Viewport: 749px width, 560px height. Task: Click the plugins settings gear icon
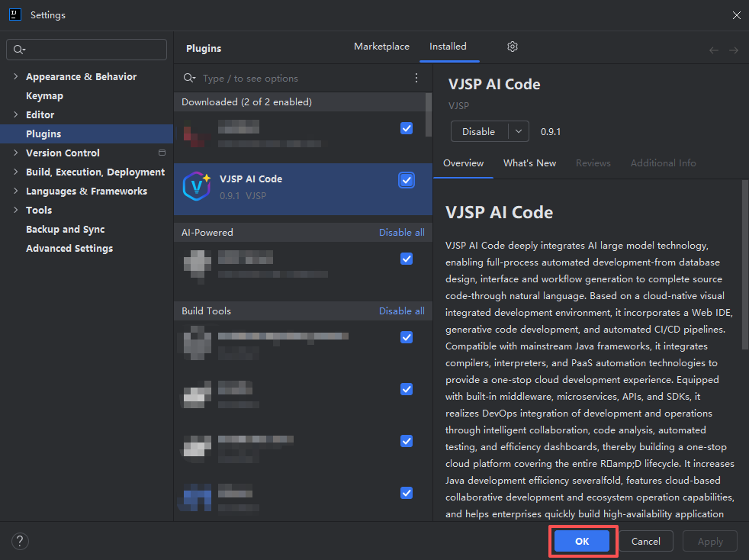[x=513, y=47]
